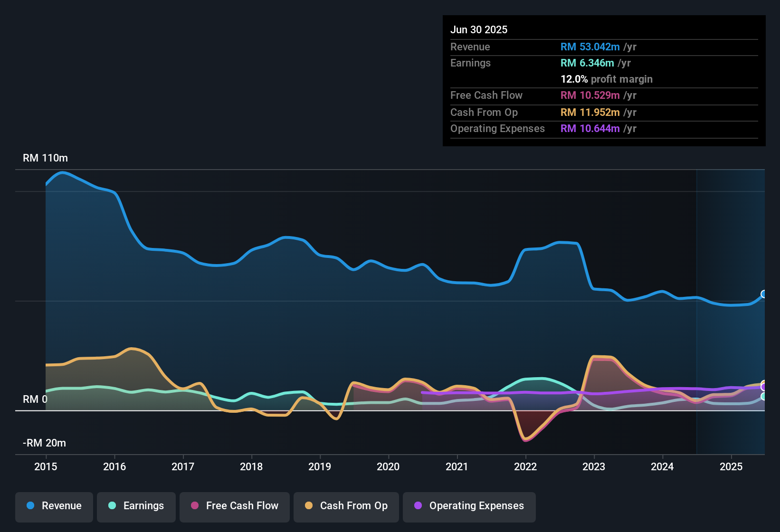Click the Operating Expenses endpoint marker

coord(763,386)
